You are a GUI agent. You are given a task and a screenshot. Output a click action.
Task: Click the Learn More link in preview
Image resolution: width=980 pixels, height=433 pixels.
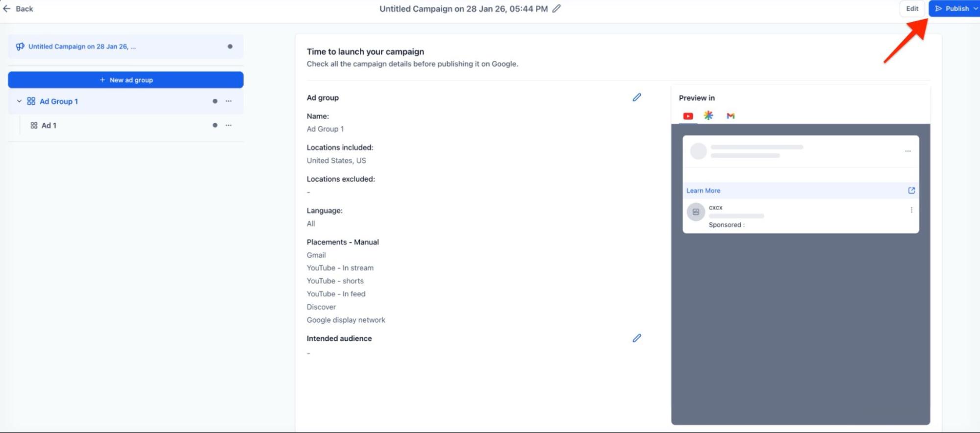(703, 191)
